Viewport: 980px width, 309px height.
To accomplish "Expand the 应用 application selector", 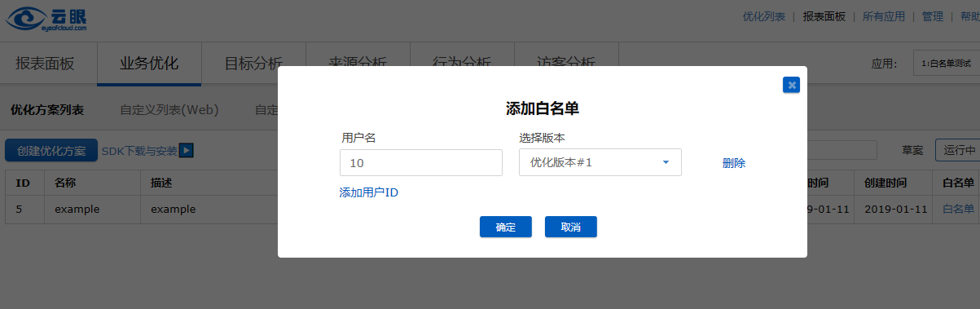I will (947, 64).
